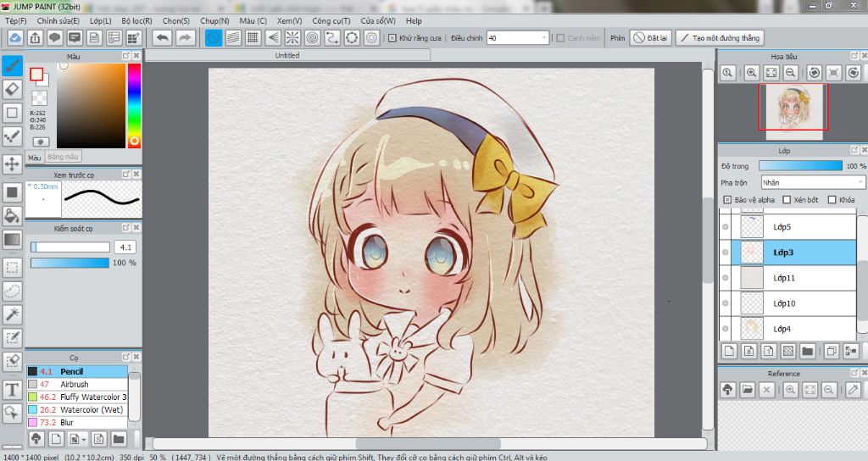Click the foreground color swatch
The height and width of the screenshot is (461, 868).
[36, 75]
